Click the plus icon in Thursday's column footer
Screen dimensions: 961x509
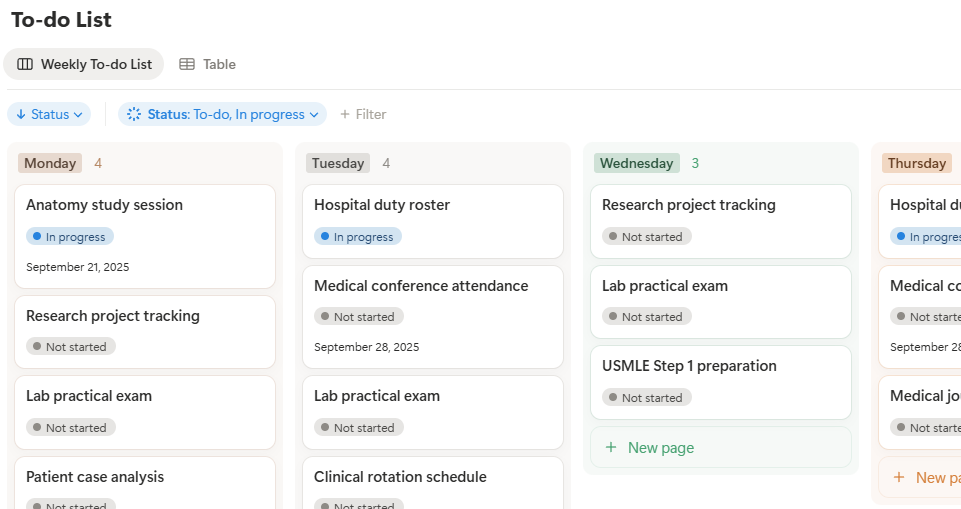[899, 478]
